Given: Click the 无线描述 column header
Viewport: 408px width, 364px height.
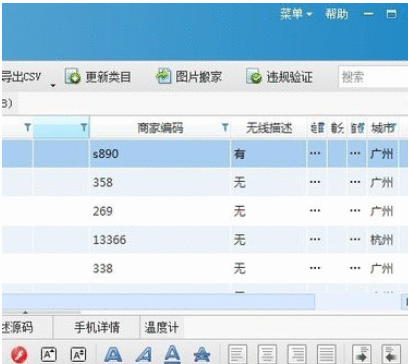Looking at the screenshot, I should [269, 128].
